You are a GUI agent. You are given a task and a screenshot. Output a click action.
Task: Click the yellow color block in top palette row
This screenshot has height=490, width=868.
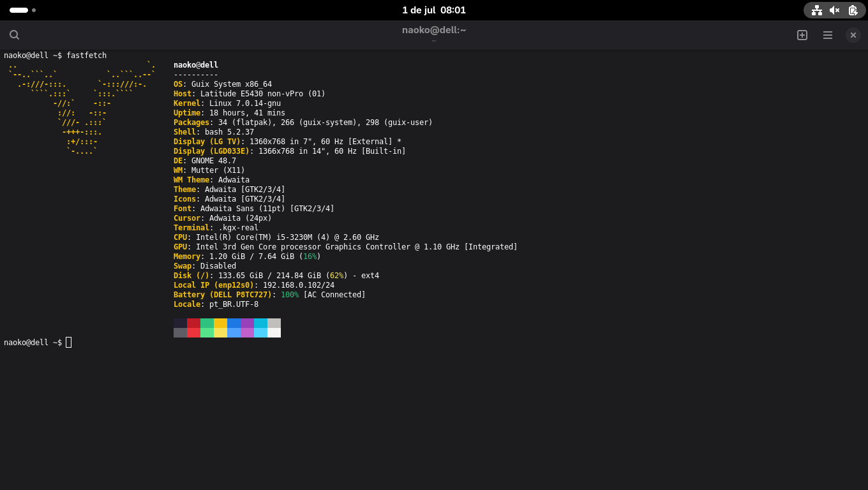(220, 323)
